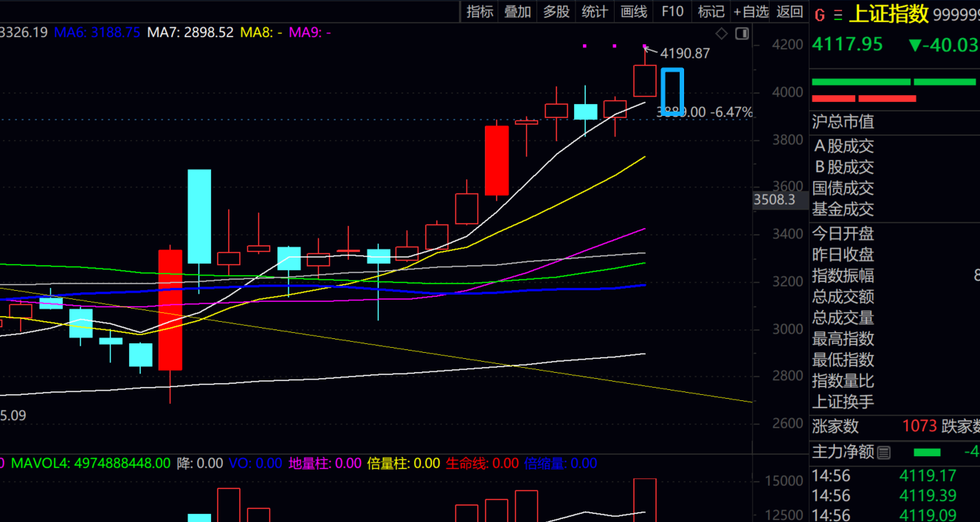Click the red G icon beside 上证指数
This screenshot has width=980, height=522.
tap(818, 15)
